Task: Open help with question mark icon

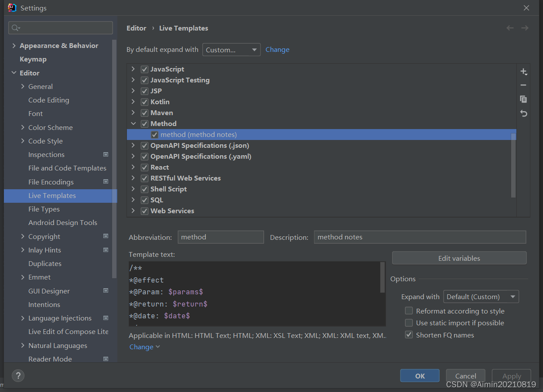Action: (x=18, y=375)
